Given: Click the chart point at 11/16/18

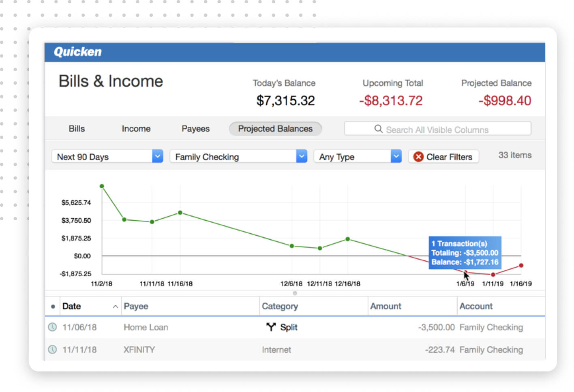Looking at the screenshot, I should [x=180, y=213].
